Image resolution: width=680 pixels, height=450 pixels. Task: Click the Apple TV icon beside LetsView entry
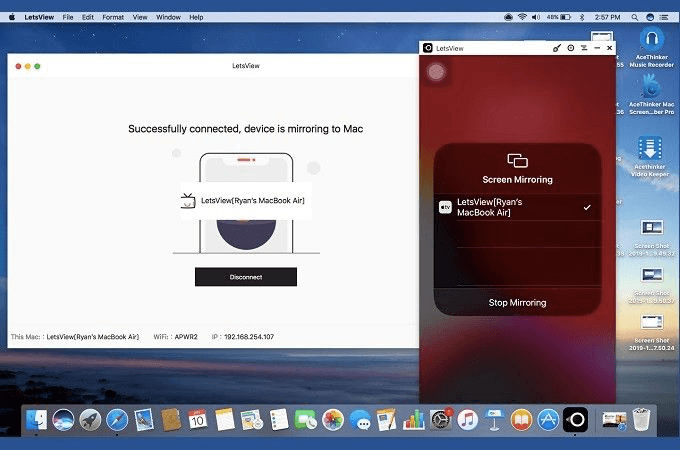(445, 207)
